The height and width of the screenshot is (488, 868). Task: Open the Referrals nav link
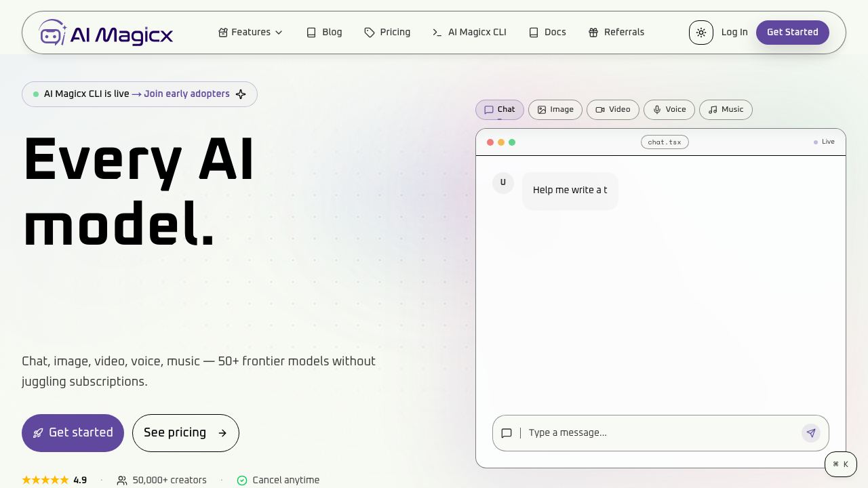[x=616, y=33]
